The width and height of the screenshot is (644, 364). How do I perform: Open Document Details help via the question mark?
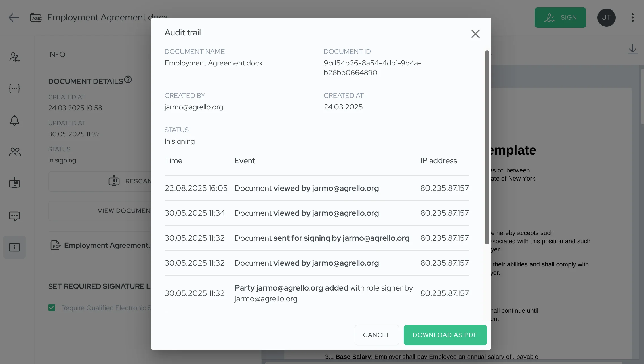click(128, 79)
